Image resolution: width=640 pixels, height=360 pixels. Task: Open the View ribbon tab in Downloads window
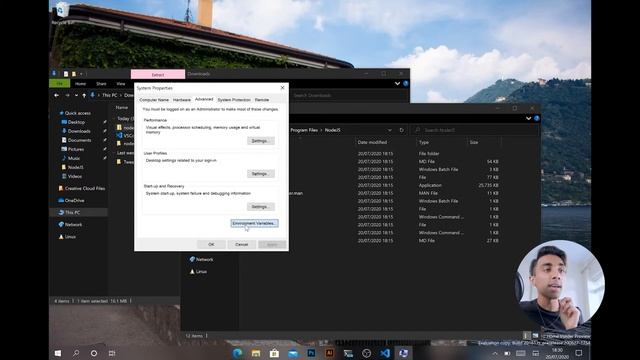pos(121,84)
